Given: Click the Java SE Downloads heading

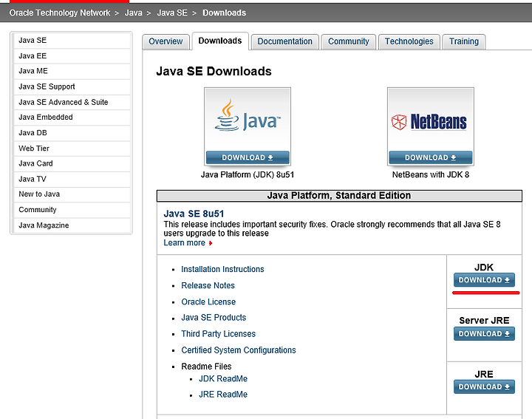Looking at the screenshot, I should 214,71.
